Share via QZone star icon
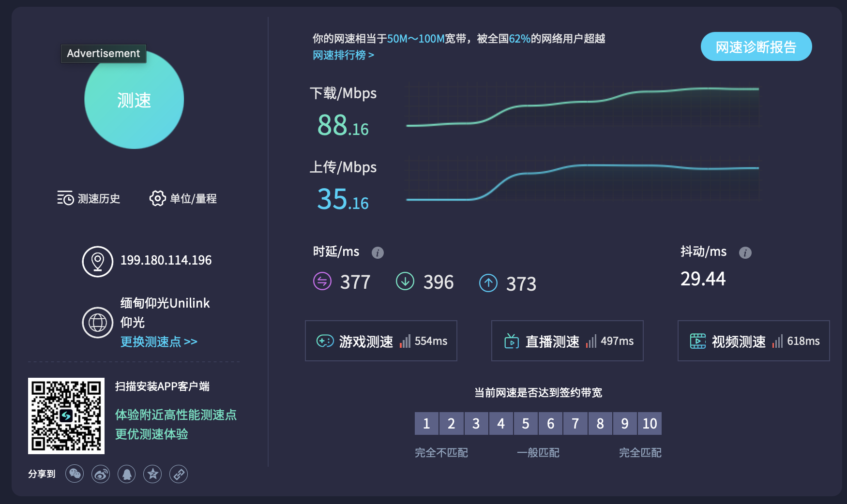The width and height of the screenshot is (847, 504). pos(152,474)
